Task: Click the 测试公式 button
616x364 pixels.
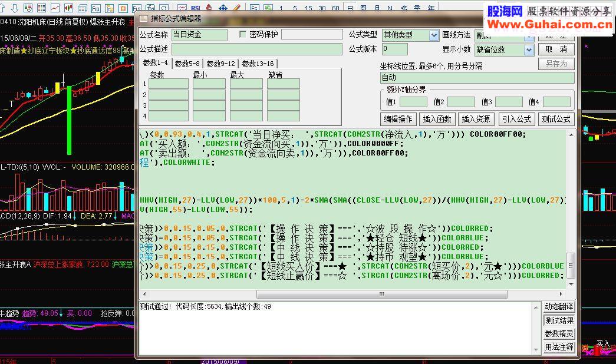Action: [556, 119]
